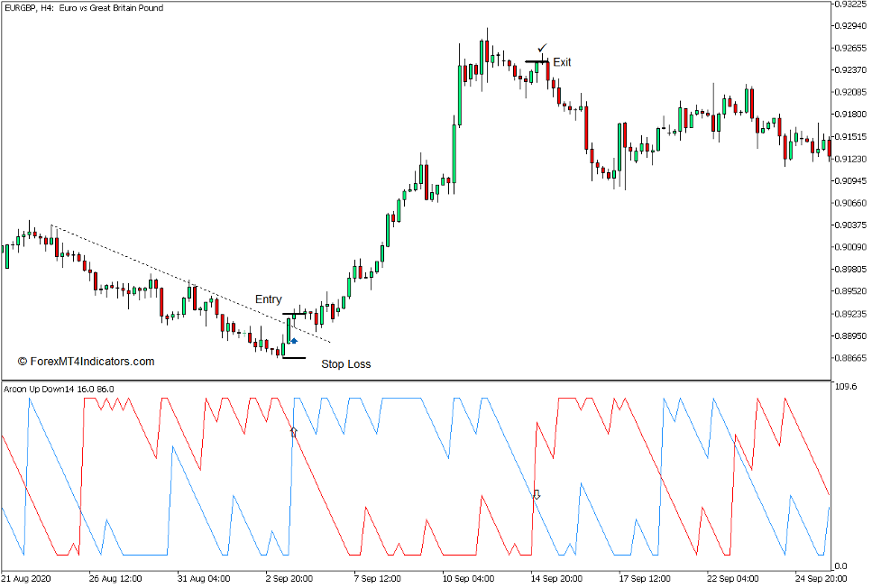
Task: Select the blue buy arrow signal marker
Action: tap(293, 342)
